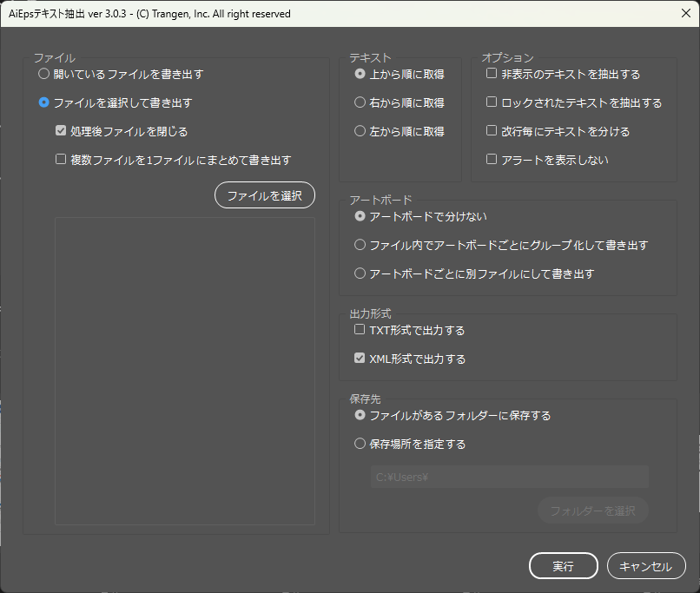700x593 pixels.
Task: Click the '実行' button
Action: pyautogui.click(x=564, y=566)
